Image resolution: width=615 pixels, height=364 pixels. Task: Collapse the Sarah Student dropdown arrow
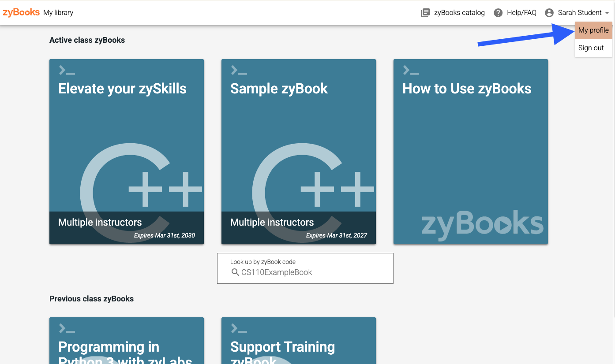click(607, 13)
